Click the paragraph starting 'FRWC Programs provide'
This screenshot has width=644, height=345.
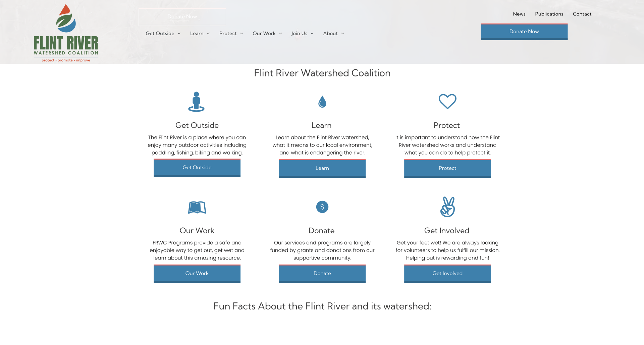coord(197,250)
